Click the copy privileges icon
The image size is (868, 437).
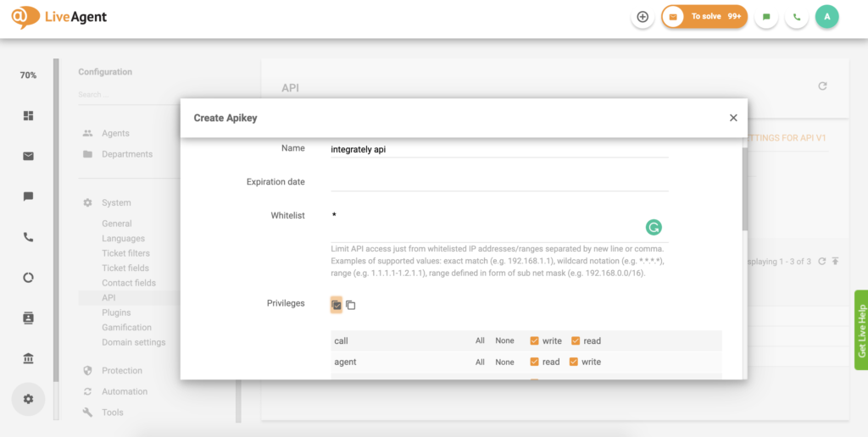(x=351, y=305)
